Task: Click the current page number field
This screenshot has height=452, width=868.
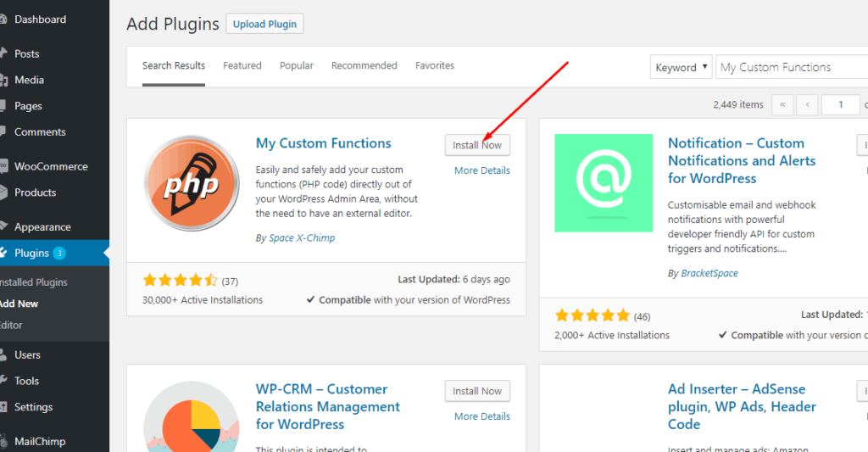Action: click(841, 104)
